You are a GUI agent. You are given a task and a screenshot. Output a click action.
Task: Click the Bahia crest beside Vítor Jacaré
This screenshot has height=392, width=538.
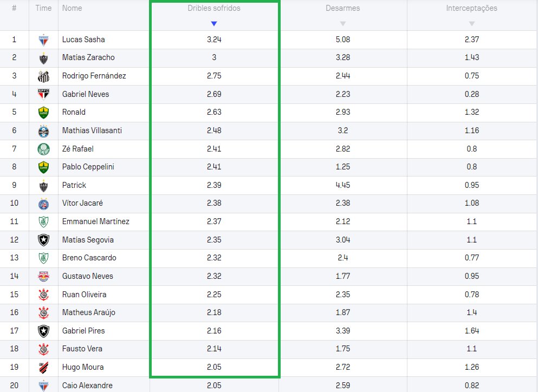coord(43,204)
